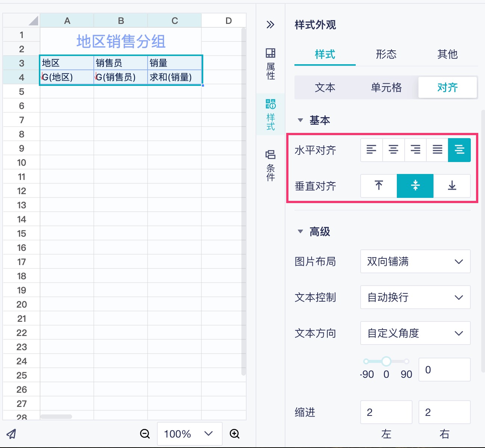
Task: Click the left indent input field
Action: click(x=386, y=412)
